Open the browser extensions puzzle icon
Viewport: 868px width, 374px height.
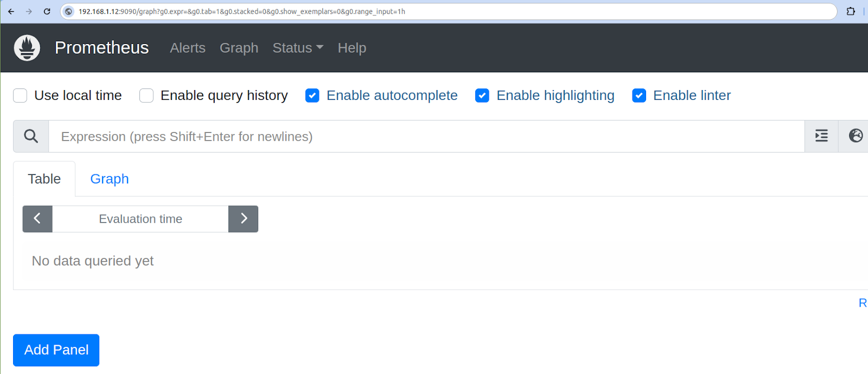point(851,11)
